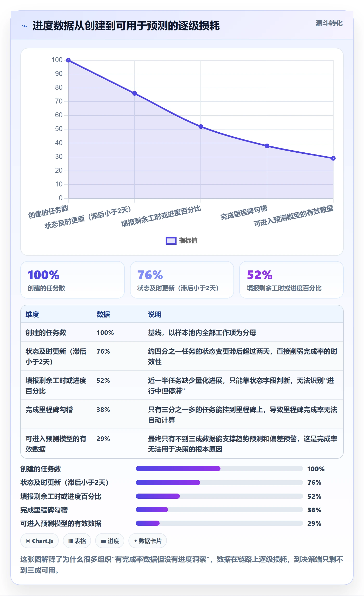
Task: Open the 76% 状态及时更新 data card
Action: [182, 280]
